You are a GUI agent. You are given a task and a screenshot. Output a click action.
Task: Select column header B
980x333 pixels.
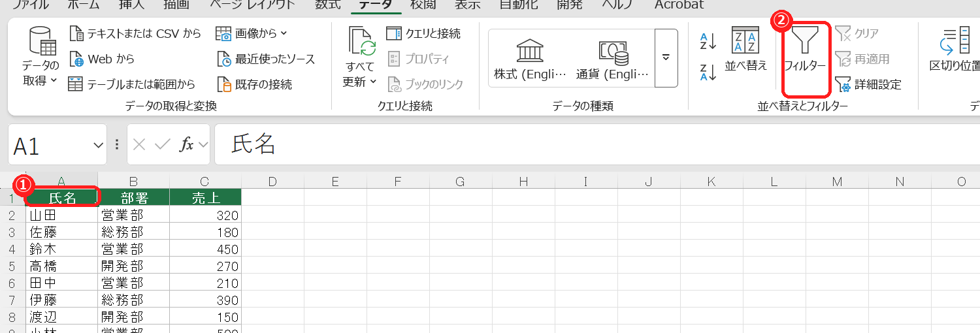point(133,181)
